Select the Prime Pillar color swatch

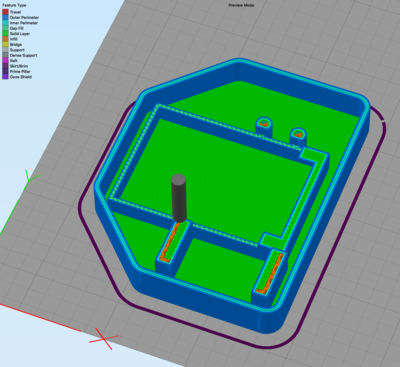tap(5, 71)
